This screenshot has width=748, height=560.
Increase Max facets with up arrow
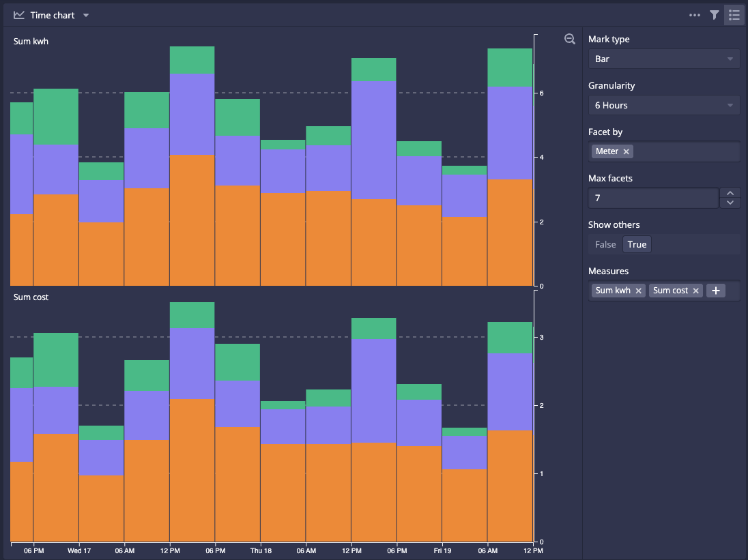[x=730, y=193]
